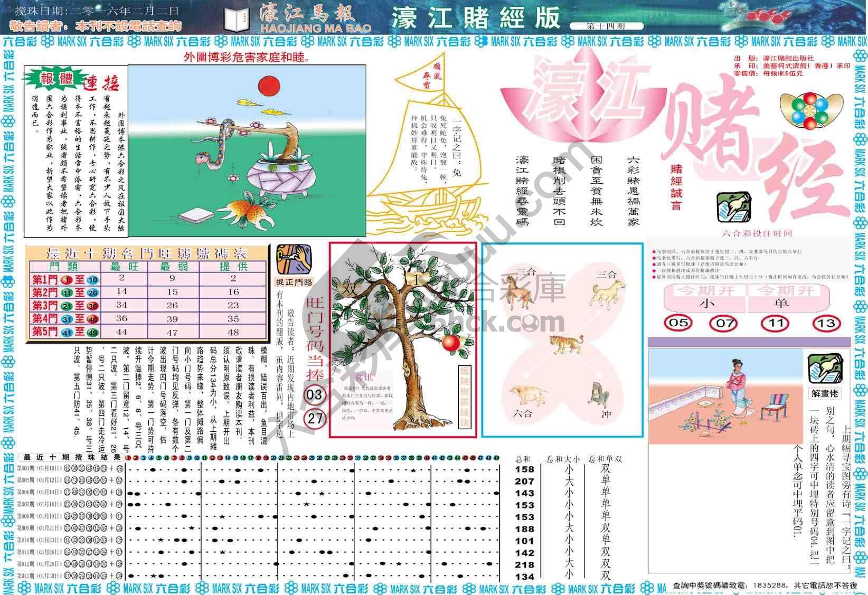
Task: Click the dog picture under 三合
Action: [x=607, y=293]
